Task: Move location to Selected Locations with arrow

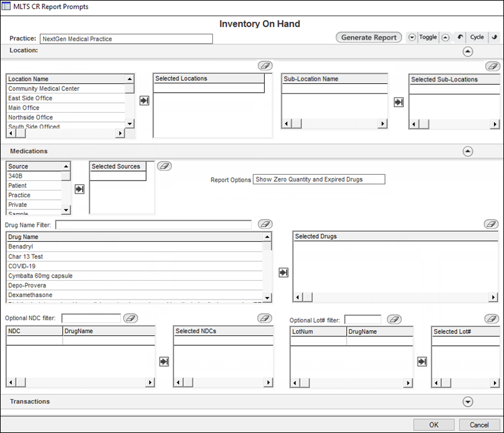Action: [x=145, y=101]
